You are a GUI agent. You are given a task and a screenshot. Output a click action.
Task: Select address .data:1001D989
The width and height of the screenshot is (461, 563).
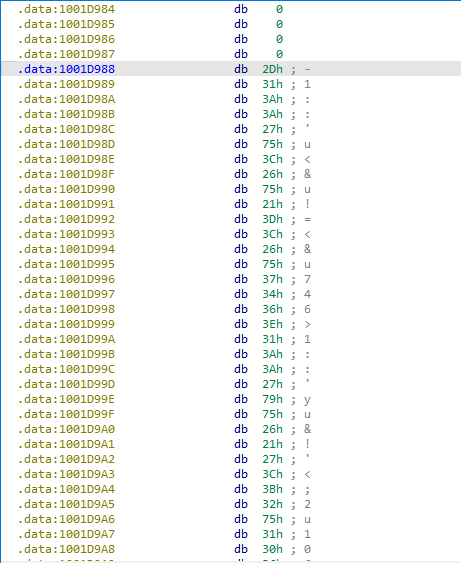(66, 84)
